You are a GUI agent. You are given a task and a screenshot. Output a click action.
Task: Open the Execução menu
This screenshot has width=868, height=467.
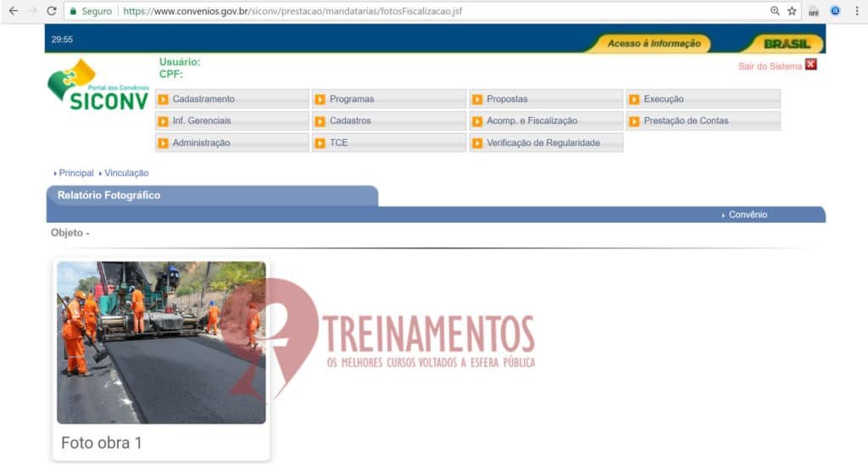(704, 99)
